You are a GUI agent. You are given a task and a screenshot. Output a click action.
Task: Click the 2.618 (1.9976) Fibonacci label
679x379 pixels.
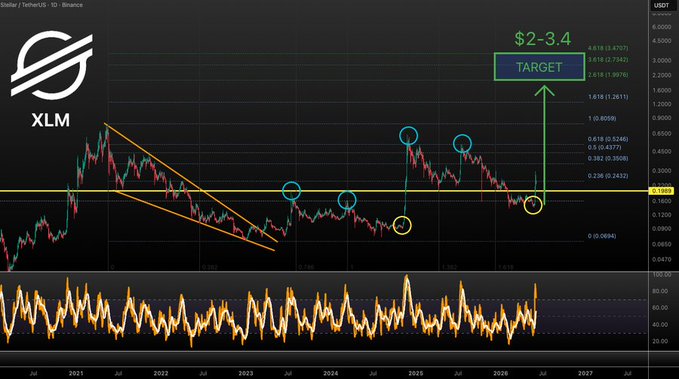pyautogui.click(x=608, y=75)
